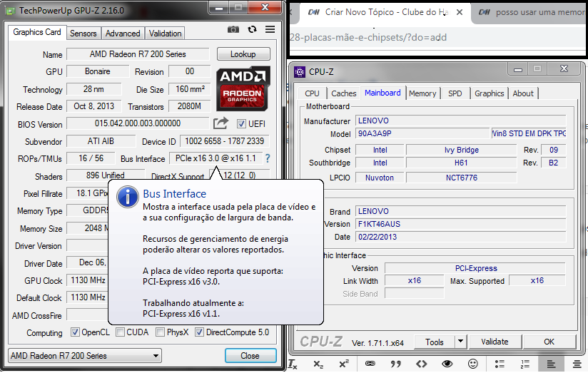
Task: Insert a link with chain icon
Action: point(370,363)
